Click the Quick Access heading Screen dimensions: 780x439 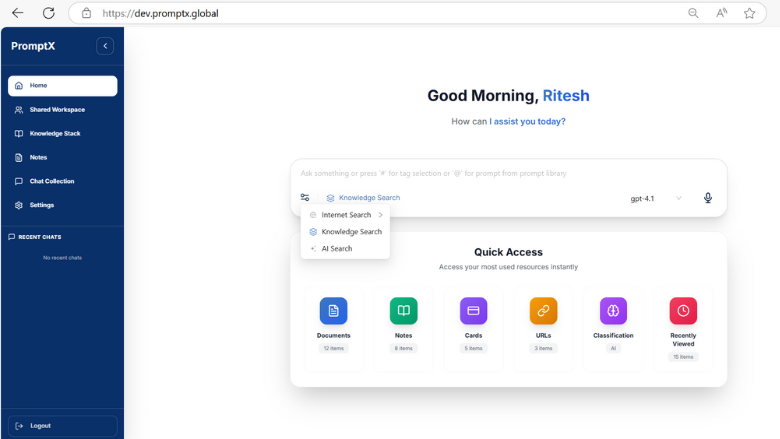[508, 252]
